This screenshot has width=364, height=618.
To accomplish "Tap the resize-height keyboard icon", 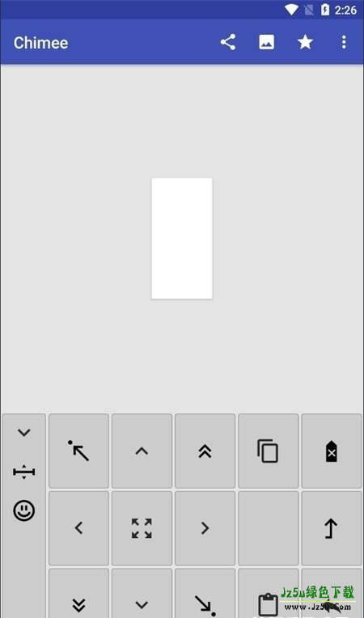I will [24, 472].
